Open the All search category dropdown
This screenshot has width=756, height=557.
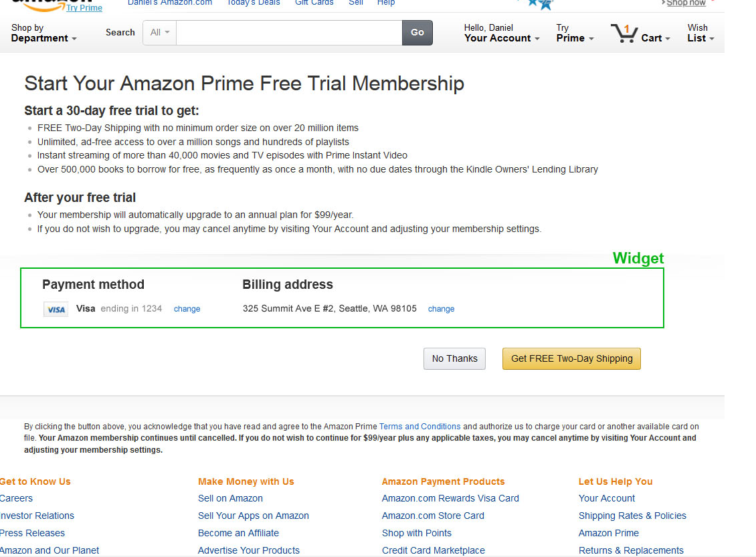[159, 32]
